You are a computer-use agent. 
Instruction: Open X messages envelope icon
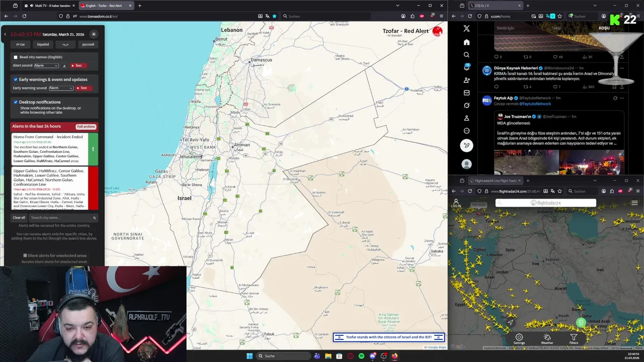pyautogui.click(x=466, y=93)
